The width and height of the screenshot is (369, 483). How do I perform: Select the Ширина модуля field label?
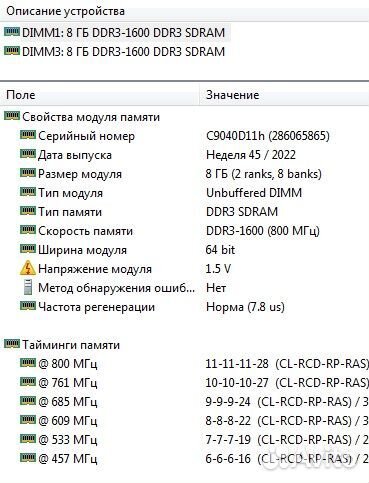point(82,250)
